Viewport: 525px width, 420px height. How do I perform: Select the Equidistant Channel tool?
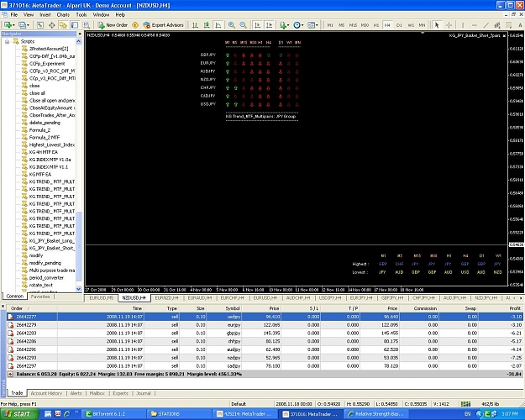click(x=497, y=25)
